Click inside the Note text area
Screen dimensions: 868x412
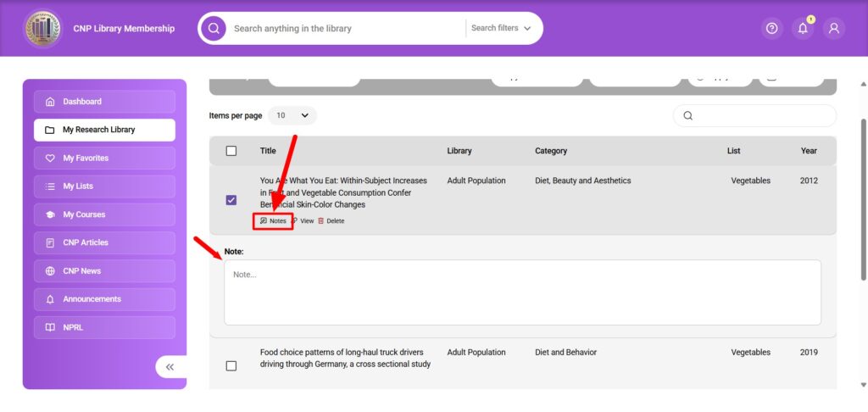pyautogui.click(x=522, y=292)
